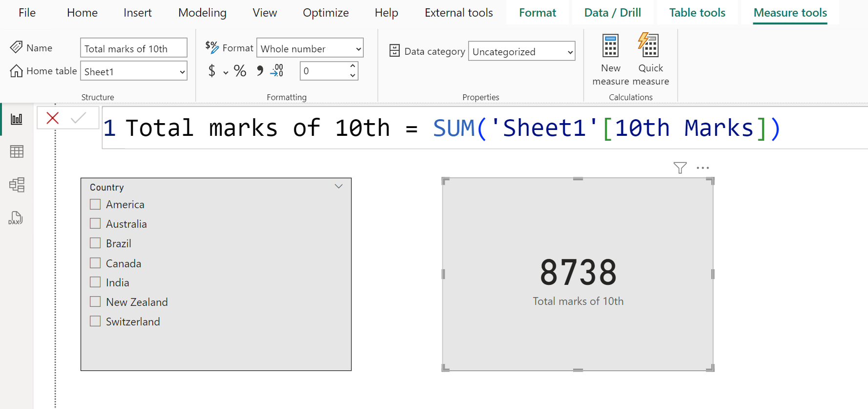
Task: Select Switzerland in Country slicer
Action: 96,322
